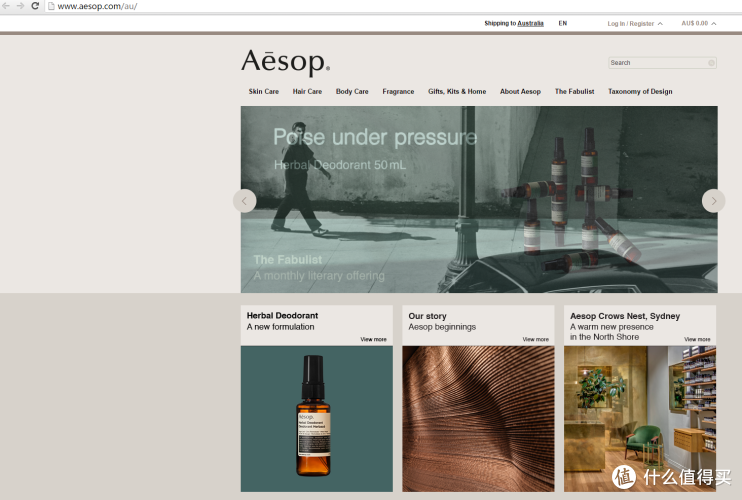
Task: Go to previous slide in carousel
Action: click(244, 201)
